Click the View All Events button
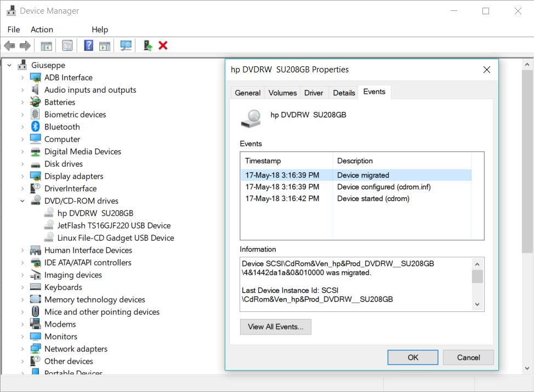534x392 pixels. (x=275, y=327)
